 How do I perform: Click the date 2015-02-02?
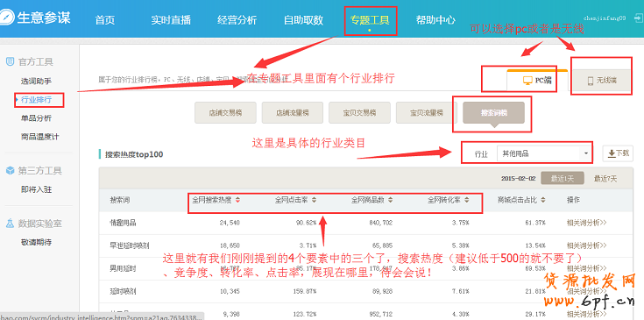[519, 179]
